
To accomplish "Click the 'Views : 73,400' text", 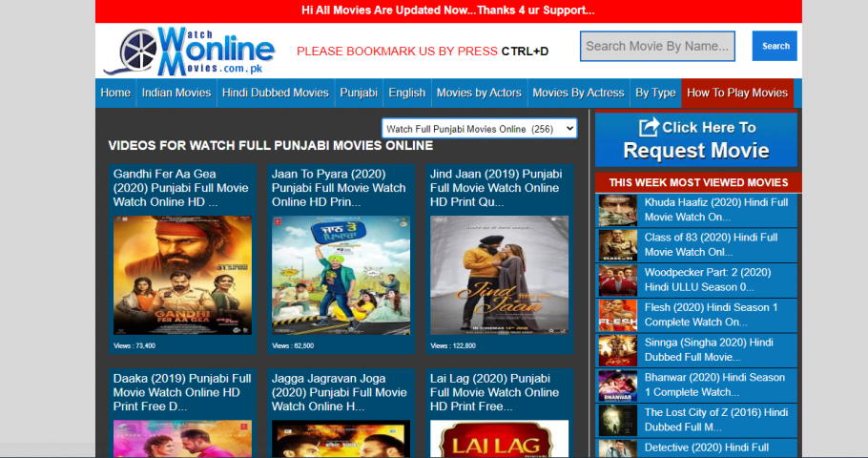I will [x=134, y=345].
